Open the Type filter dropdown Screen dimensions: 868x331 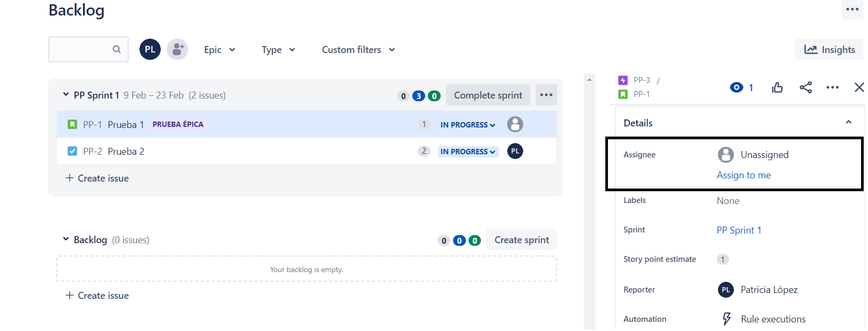click(x=278, y=50)
